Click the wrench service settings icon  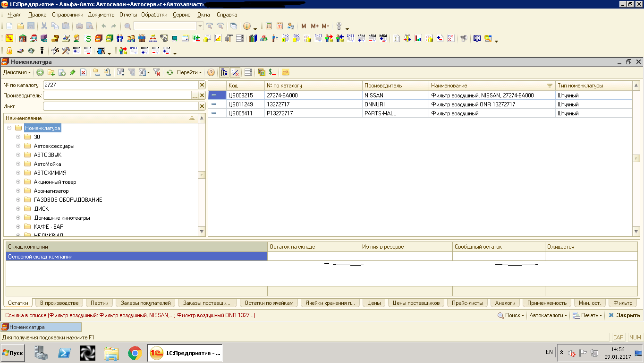click(x=339, y=26)
